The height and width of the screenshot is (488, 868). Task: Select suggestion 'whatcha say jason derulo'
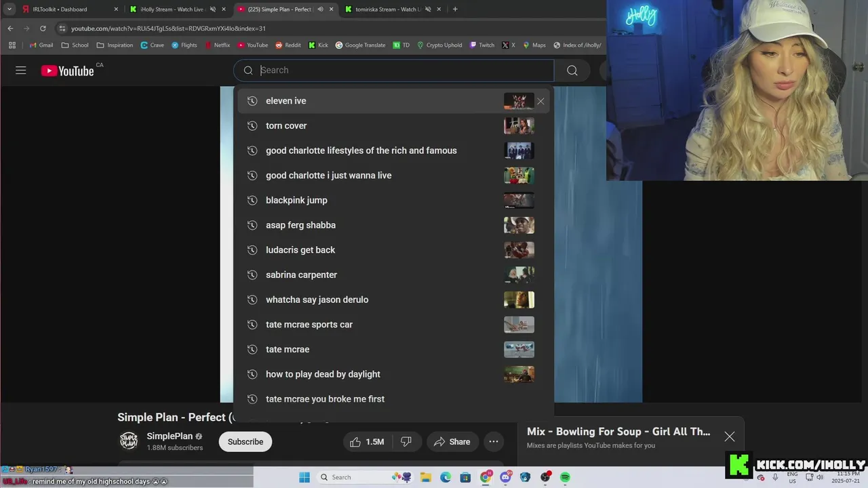(x=393, y=300)
